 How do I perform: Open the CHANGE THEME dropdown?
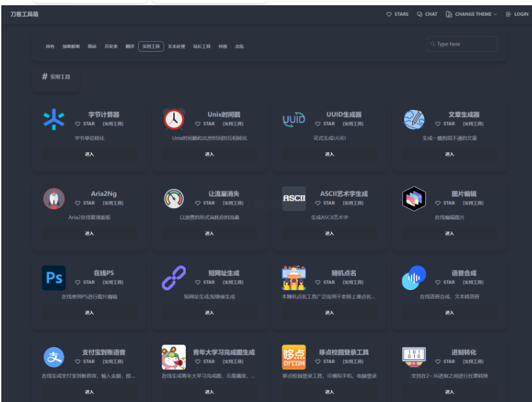(x=471, y=14)
